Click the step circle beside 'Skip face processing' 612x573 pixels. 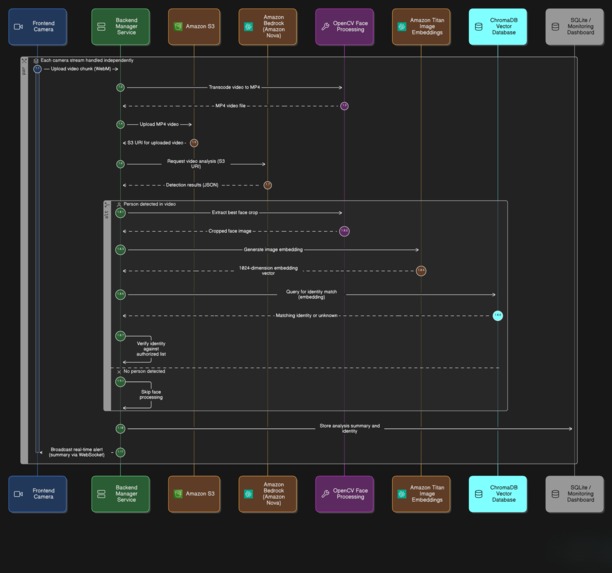pos(120,381)
